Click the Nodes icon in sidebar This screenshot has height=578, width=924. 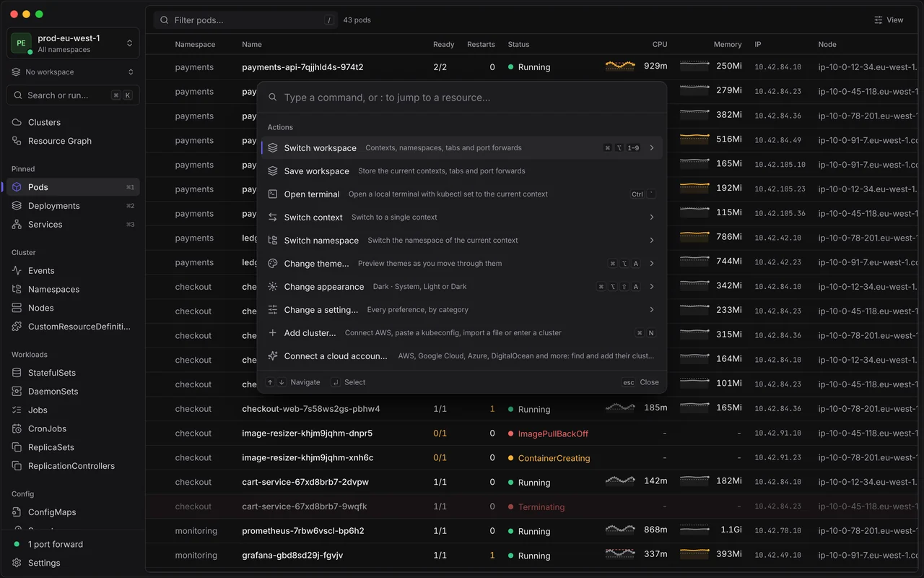(x=17, y=308)
